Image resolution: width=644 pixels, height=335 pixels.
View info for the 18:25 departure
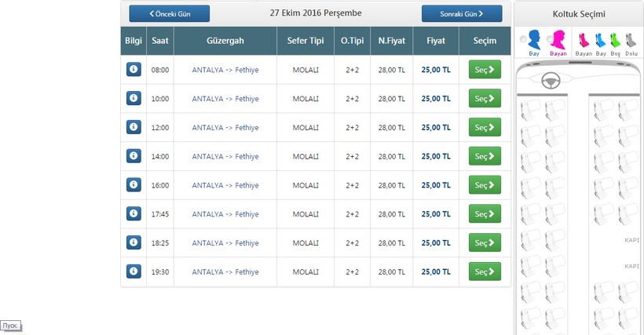coord(134,242)
